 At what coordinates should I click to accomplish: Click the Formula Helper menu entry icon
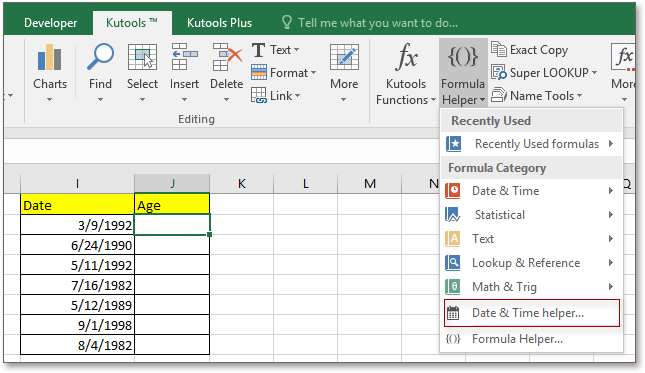click(453, 339)
